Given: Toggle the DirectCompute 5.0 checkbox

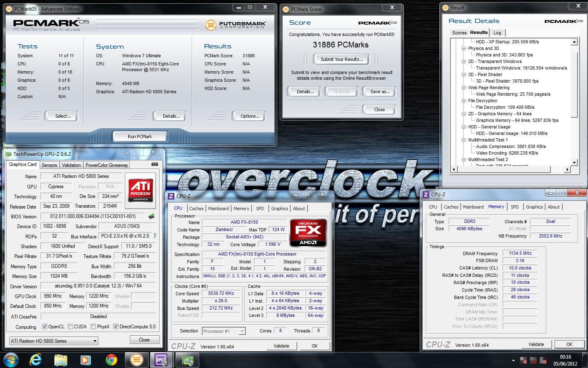Looking at the screenshot, I should pos(116,326).
